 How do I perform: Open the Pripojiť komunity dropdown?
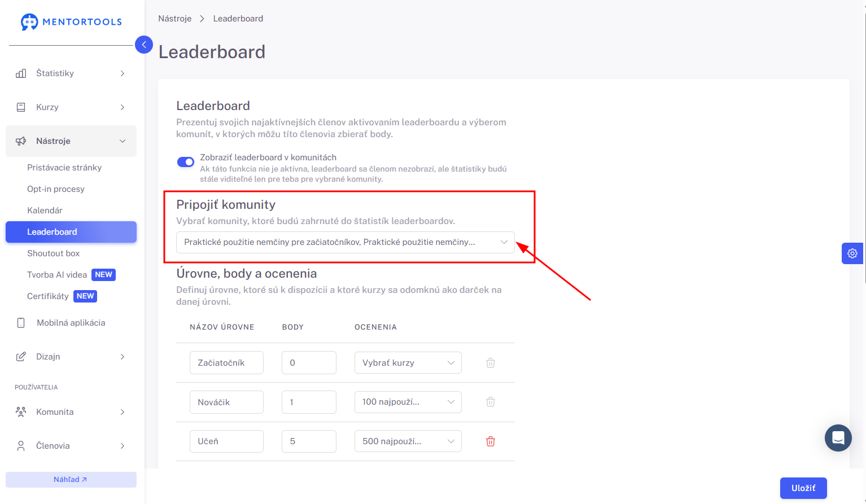click(x=345, y=242)
